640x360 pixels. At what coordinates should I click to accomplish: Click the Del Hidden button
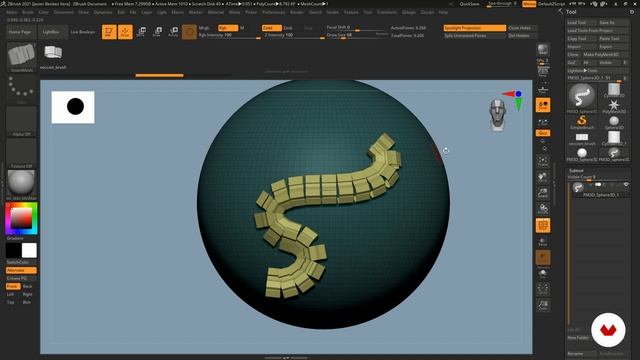[x=522, y=36]
